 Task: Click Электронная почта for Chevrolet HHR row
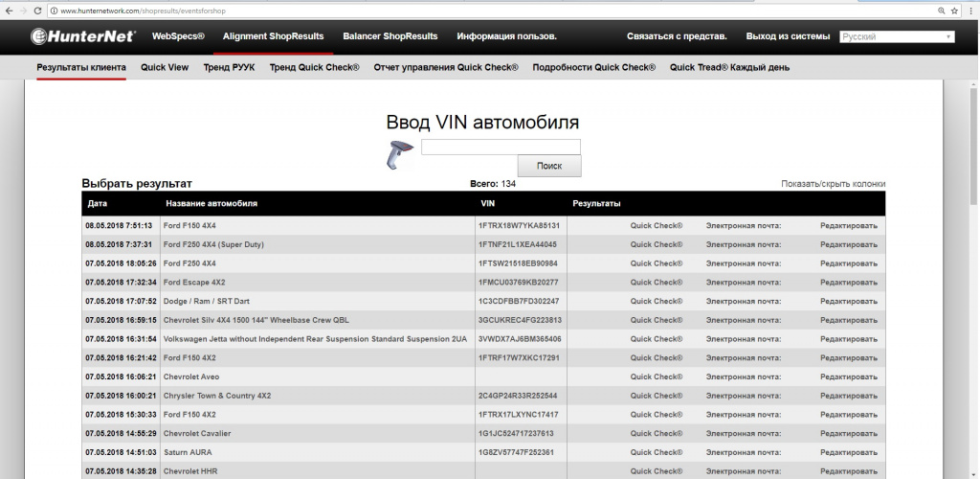pyautogui.click(x=744, y=471)
